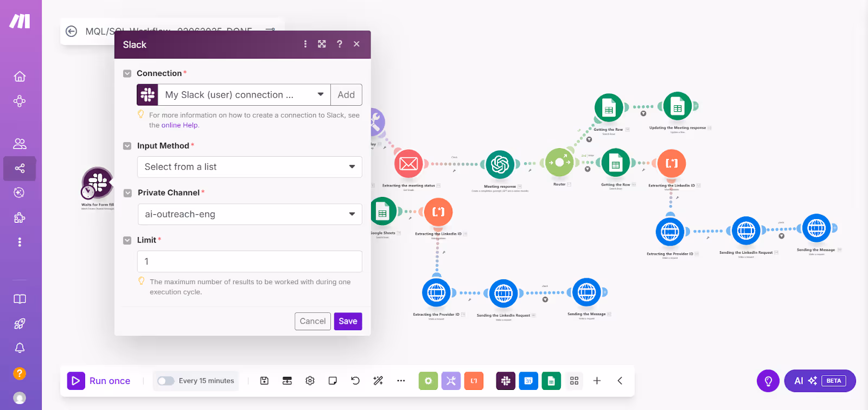This screenshot has width=868, height=410.
Task: Open the Home page from sidebar
Action: [20, 76]
